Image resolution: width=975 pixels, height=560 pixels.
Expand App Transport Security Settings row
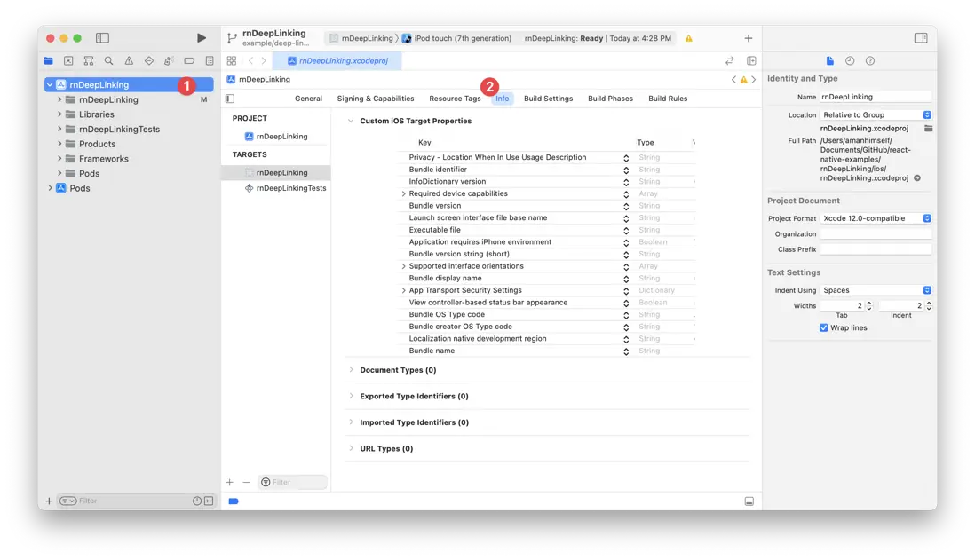tap(403, 290)
